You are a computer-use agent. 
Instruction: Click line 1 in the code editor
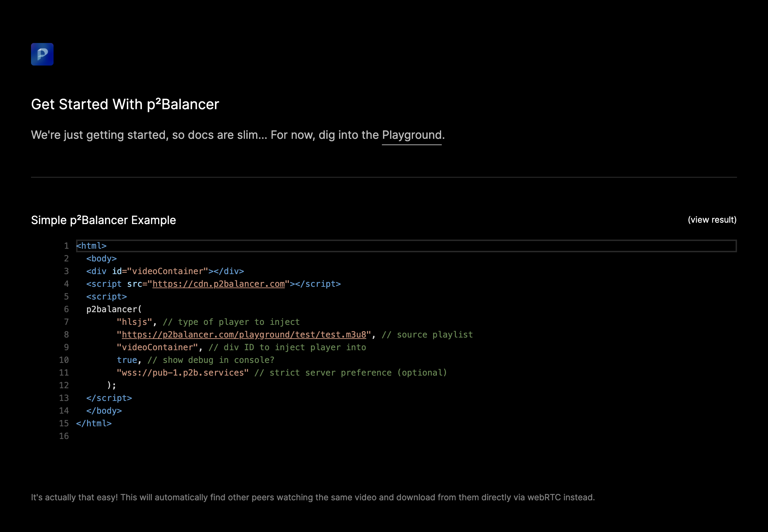click(x=92, y=246)
